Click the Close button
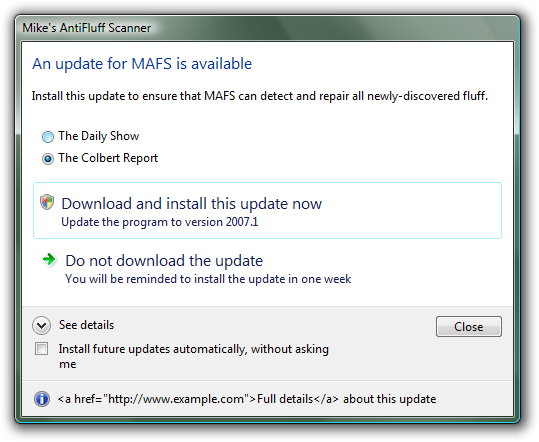This screenshot has height=442, width=539. [x=469, y=327]
